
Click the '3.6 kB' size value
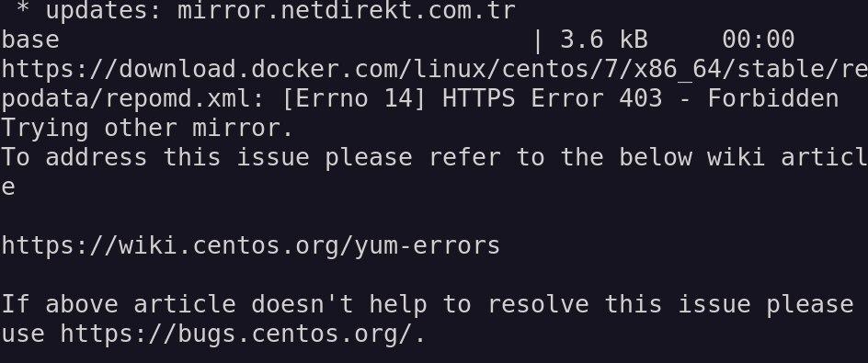pos(604,40)
